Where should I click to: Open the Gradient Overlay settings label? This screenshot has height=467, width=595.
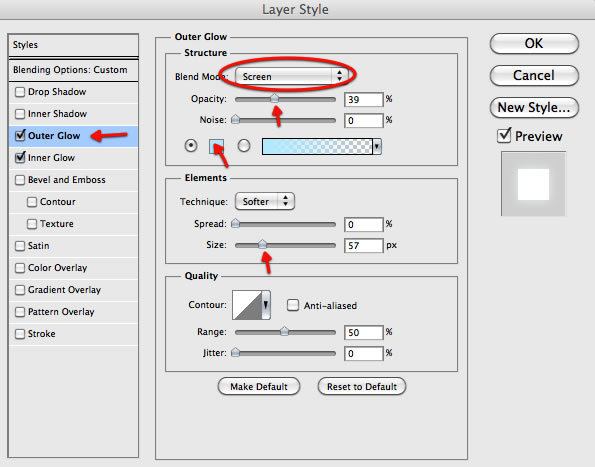(65, 290)
